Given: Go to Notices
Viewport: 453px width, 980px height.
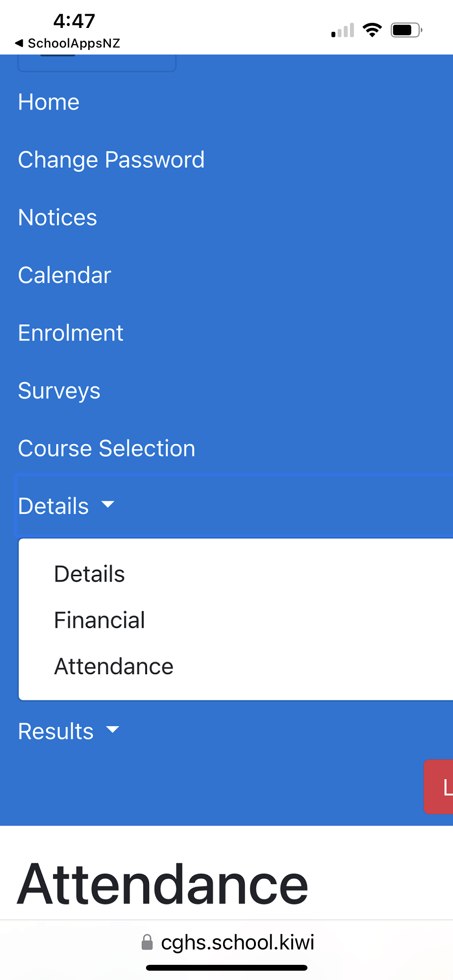Looking at the screenshot, I should pos(57,218).
